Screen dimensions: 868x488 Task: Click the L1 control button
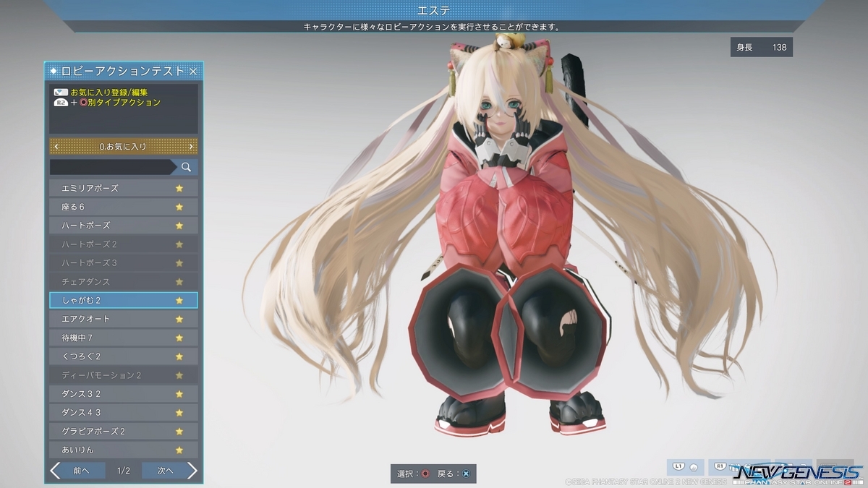pyautogui.click(x=686, y=467)
